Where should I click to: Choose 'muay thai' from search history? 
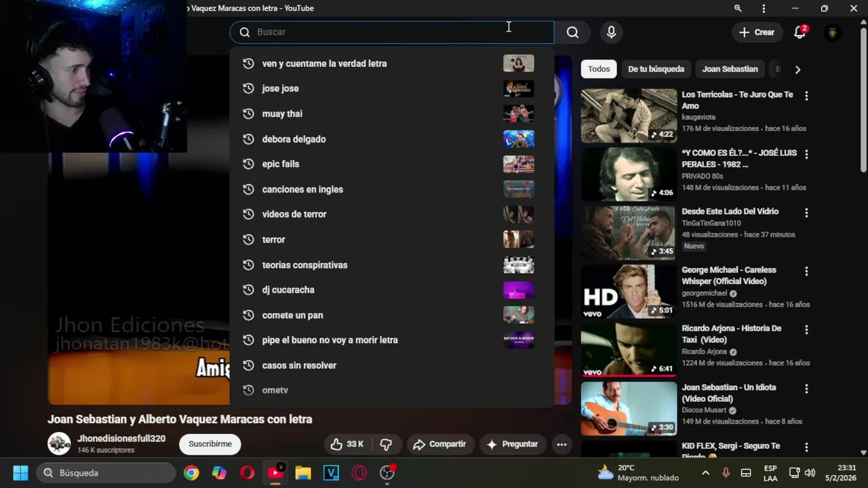(282, 114)
